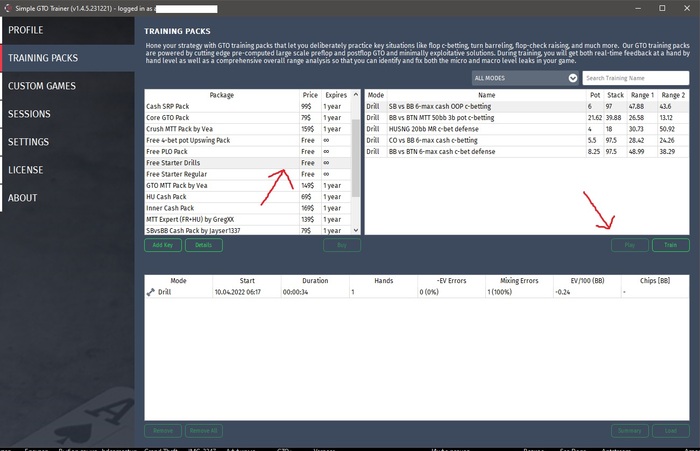Select Crush MTT Pack by Vea

pyautogui.click(x=248, y=129)
